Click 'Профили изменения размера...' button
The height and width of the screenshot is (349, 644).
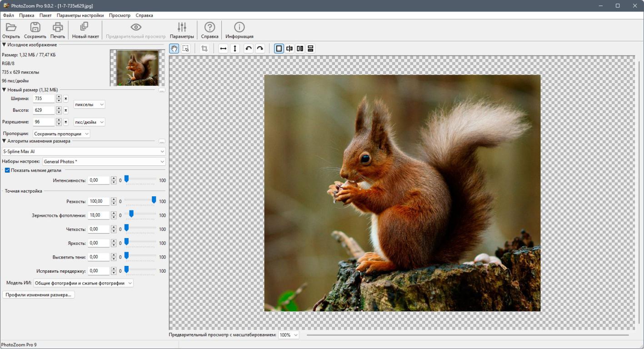tap(39, 295)
